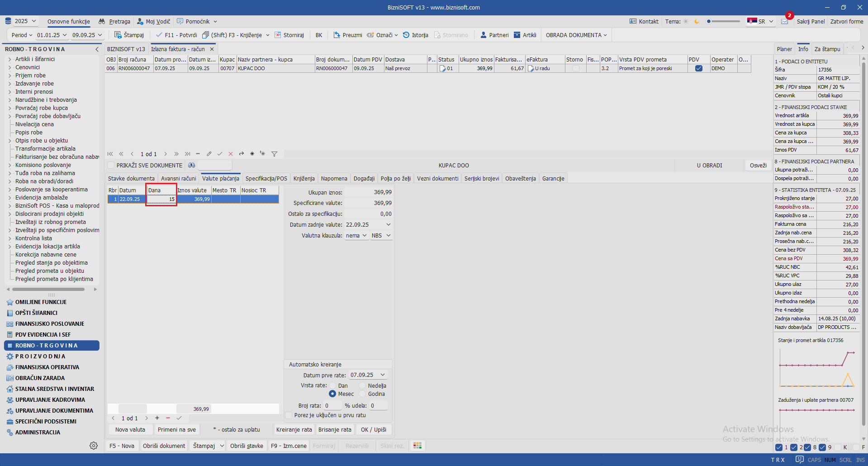Check Porez je uključen u prvu ratu
868x466 pixels.
coord(289,415)
